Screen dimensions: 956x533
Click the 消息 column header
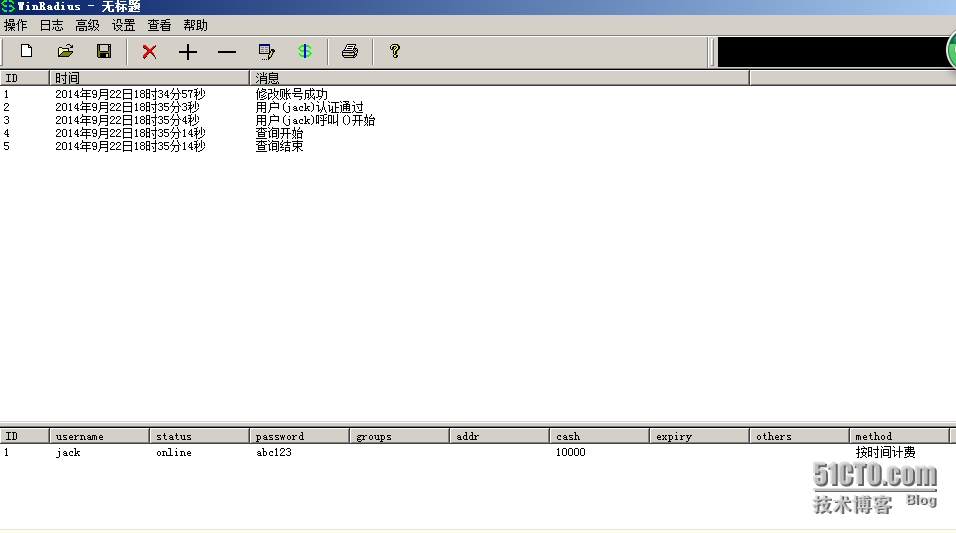coord(499,78)
